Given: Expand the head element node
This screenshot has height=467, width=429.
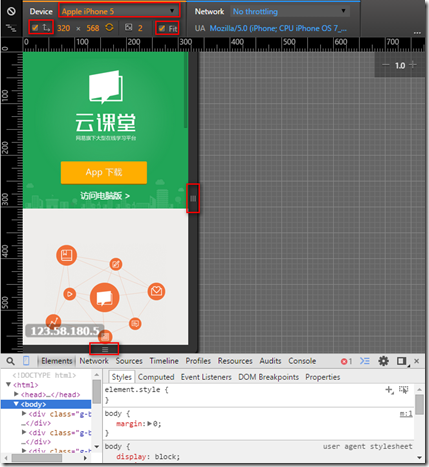Looking at the screenshot, I should click(16, 394).
